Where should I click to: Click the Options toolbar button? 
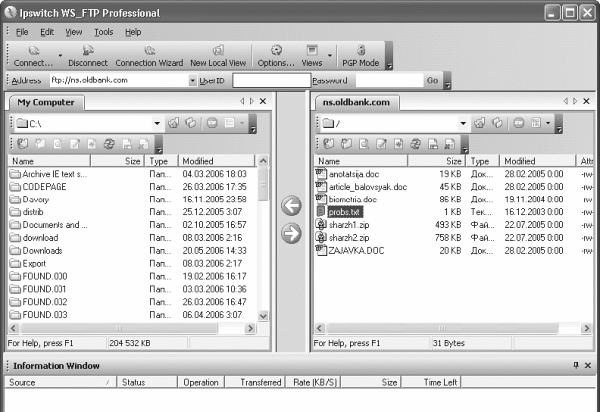click(275, 56)
